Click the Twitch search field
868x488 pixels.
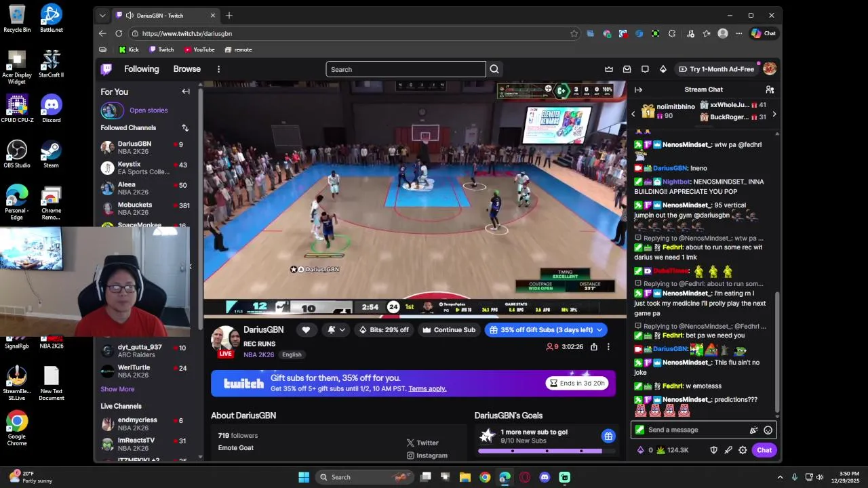pyautogui.click(x=406, y=69)
